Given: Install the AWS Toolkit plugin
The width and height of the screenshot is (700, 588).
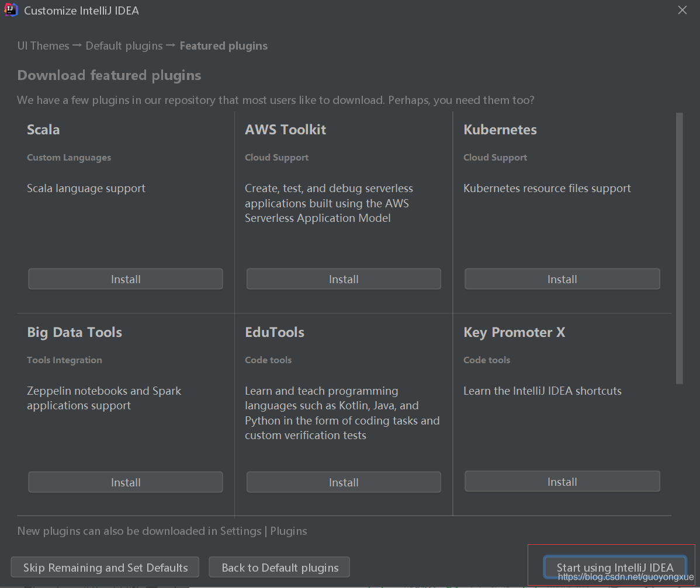Looking at the screenshot, I should tap(344, 279).
